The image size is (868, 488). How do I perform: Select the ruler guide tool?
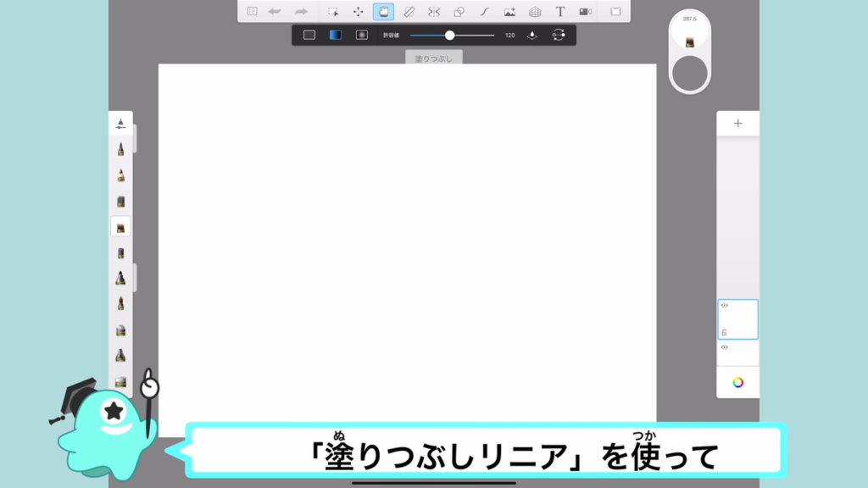409,12
